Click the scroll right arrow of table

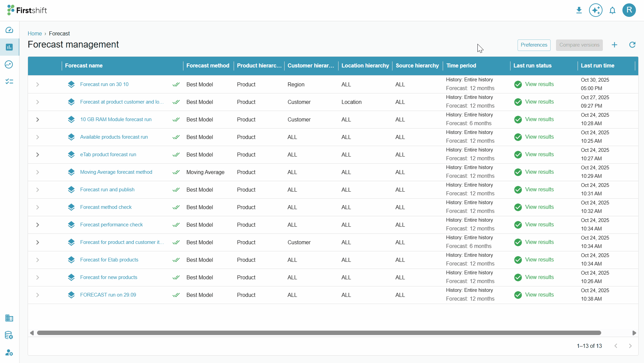coord(634,333)
